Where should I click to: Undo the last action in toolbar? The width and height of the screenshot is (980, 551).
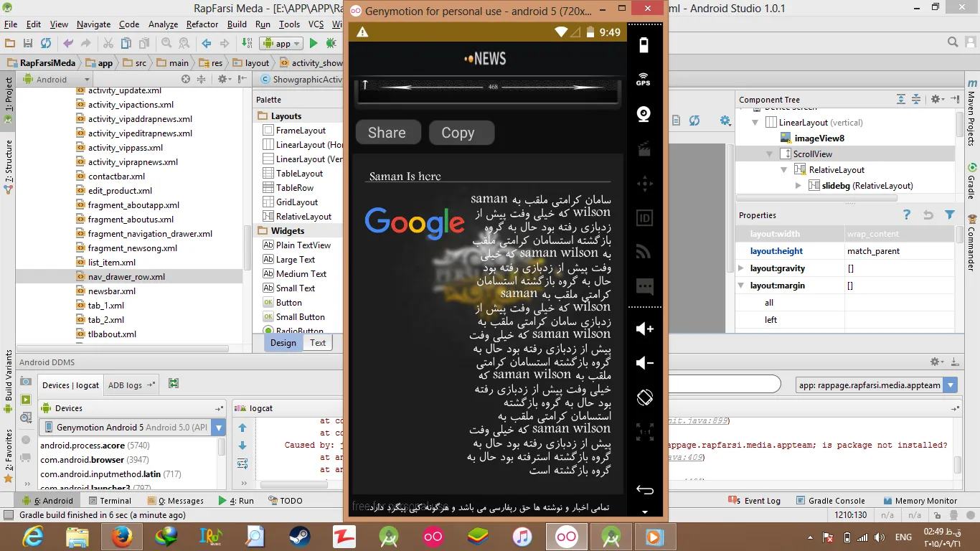68,43
